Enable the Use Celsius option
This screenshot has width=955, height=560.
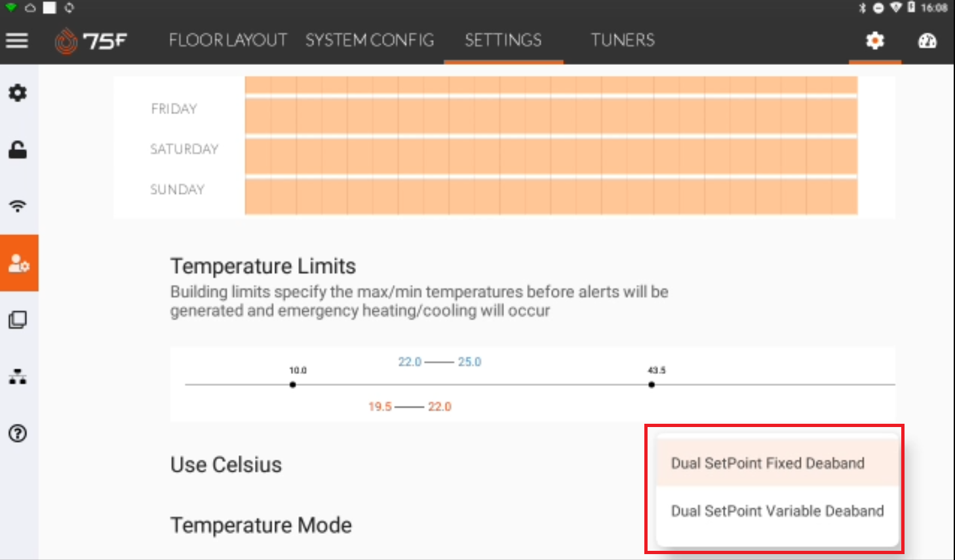point(225,465)
